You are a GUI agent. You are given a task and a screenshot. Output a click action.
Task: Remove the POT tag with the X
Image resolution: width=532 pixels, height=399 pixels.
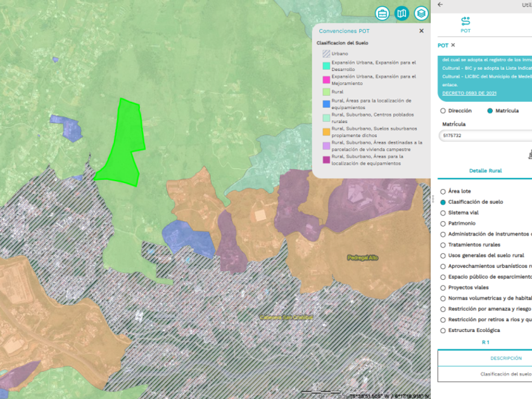453,45
